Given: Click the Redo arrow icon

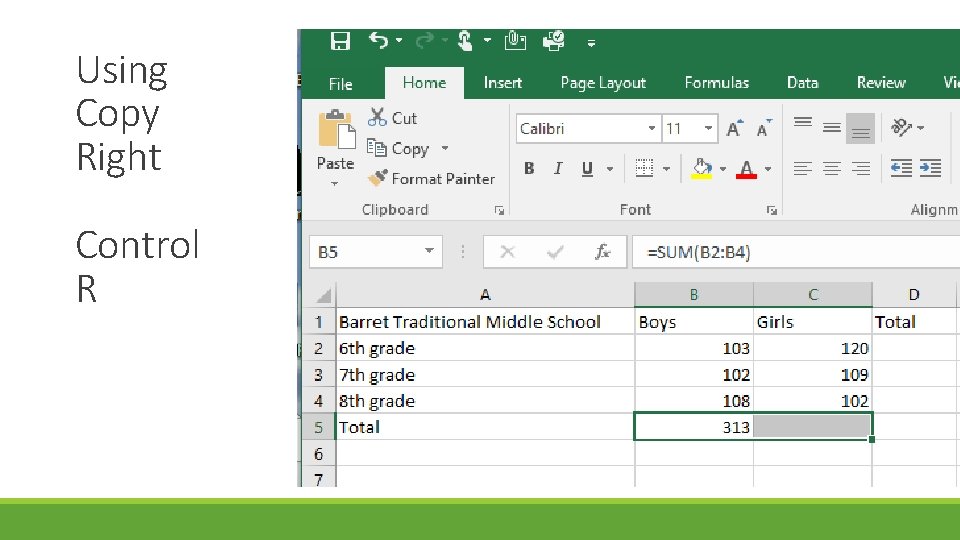Looking at the screenshot, I should pyautogui.click(x=424, y=41).
